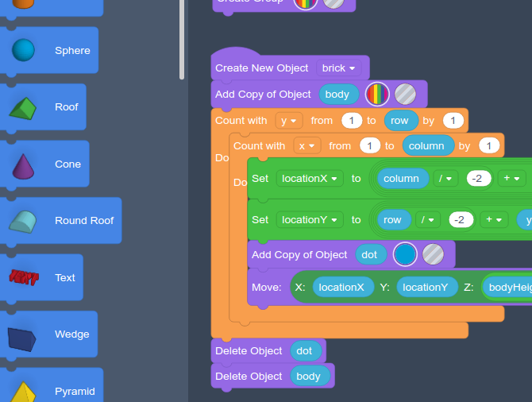This screenshot has height=402, width=532.
Task: Click body variable in Delete Object block
Action: [x=310, y=377]
